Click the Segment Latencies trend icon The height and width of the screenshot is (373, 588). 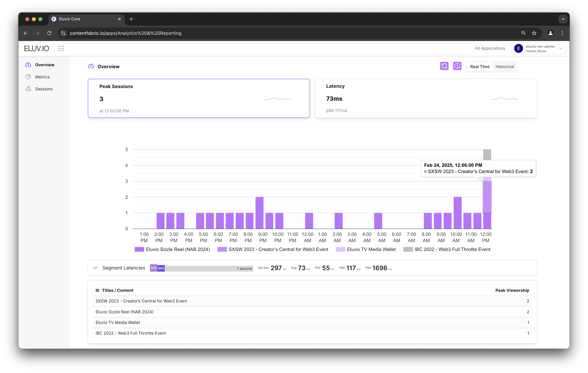tap(95, 268)
